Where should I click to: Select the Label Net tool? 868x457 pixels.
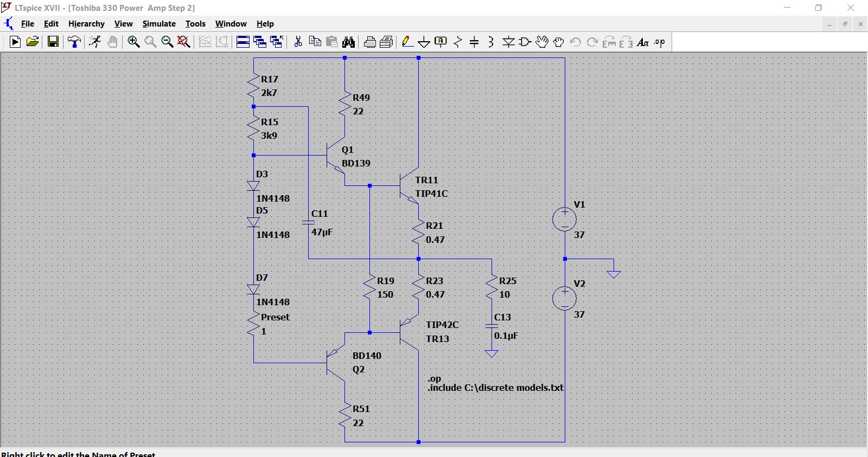coord(441,42)
